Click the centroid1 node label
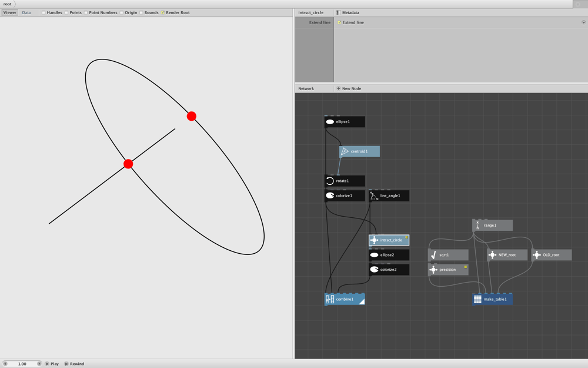The height and width of the screenshot is (368, 588). coord(359,151)
